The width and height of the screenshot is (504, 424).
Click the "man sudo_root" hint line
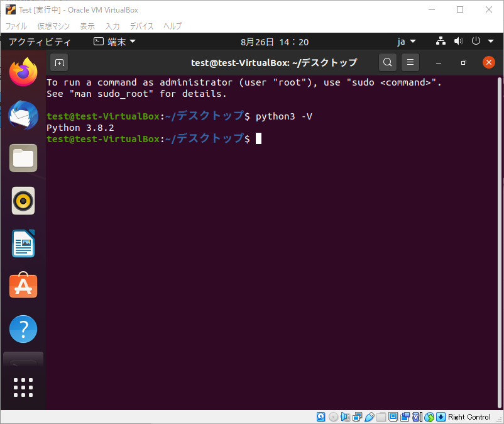click(x=136, y=94)
